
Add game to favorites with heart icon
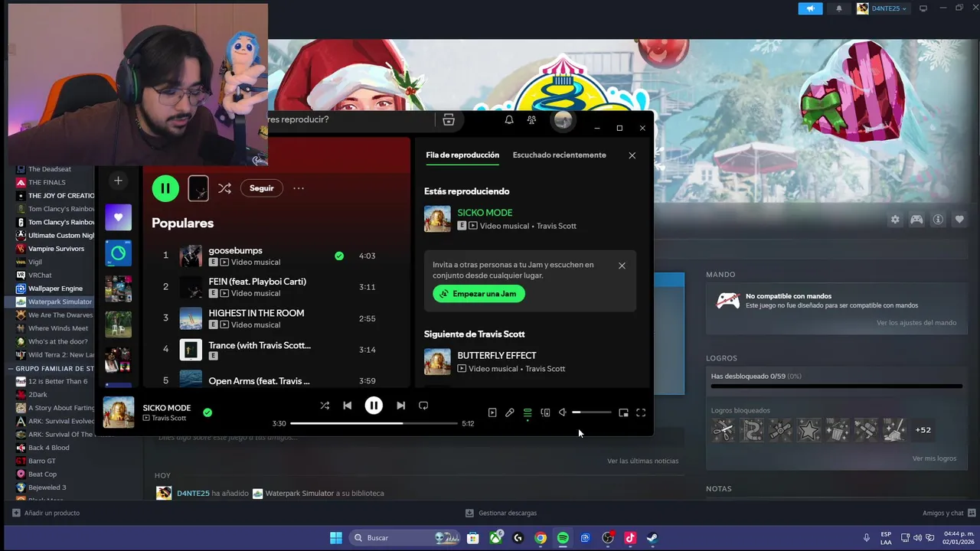point(959,220)
